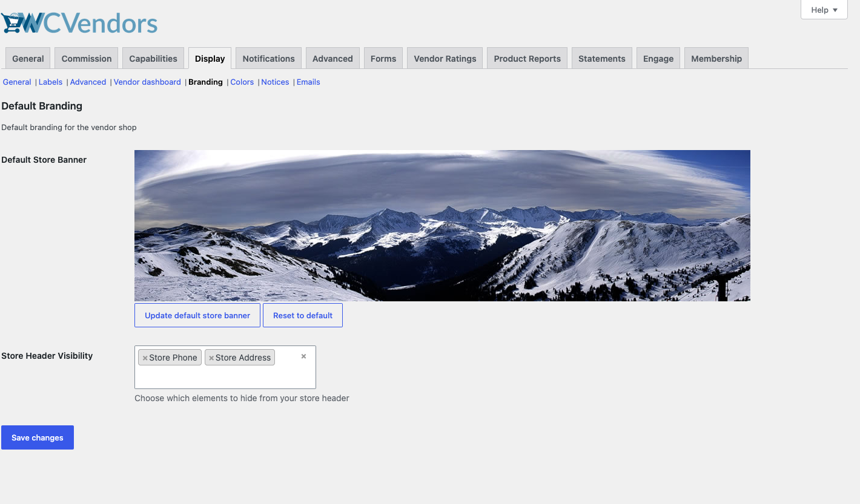Open the Notices sub-section link
Screen dimensions: 860x504
pyautogui.click(x=275, y=82)
